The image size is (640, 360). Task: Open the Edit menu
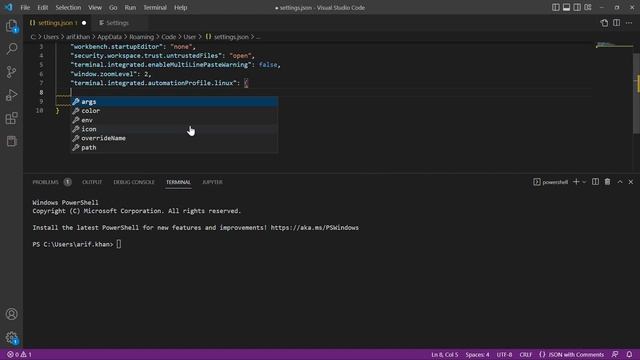(x=42, y=7)
